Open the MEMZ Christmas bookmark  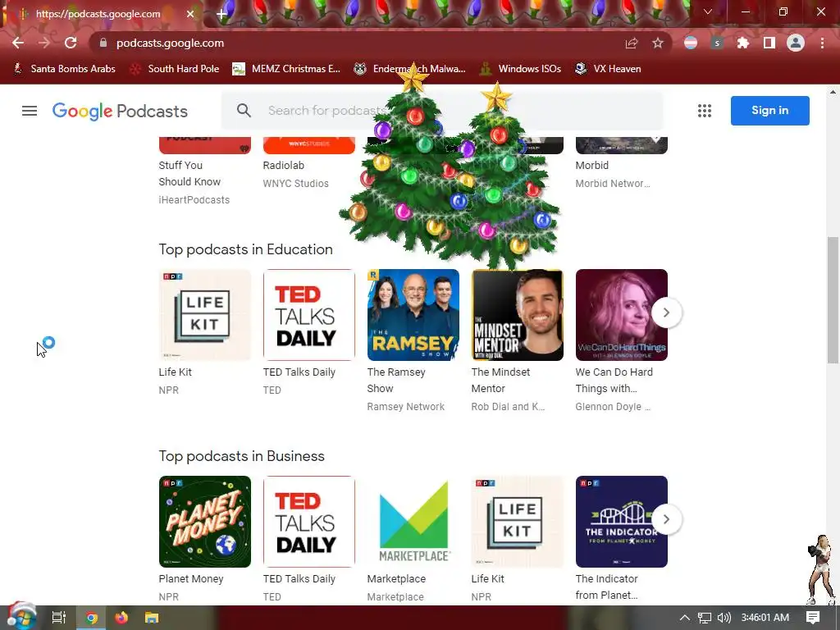click(286, 69)
